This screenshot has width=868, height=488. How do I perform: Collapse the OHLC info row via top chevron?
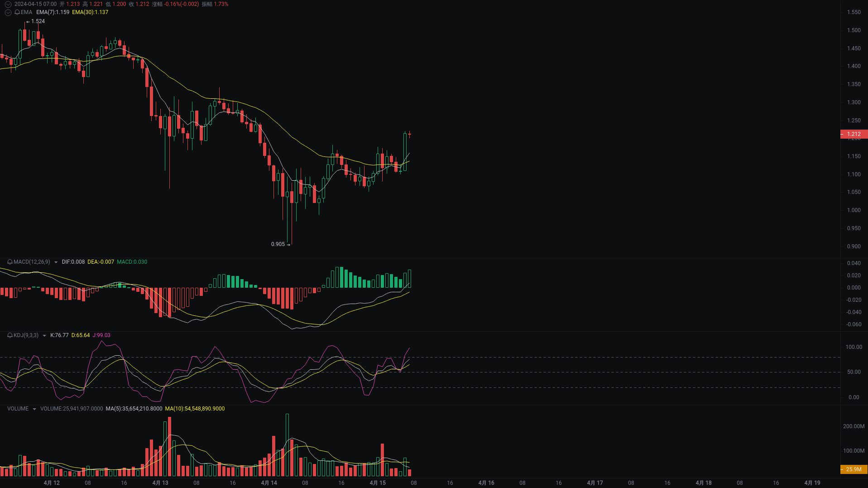tap(7, 4)
